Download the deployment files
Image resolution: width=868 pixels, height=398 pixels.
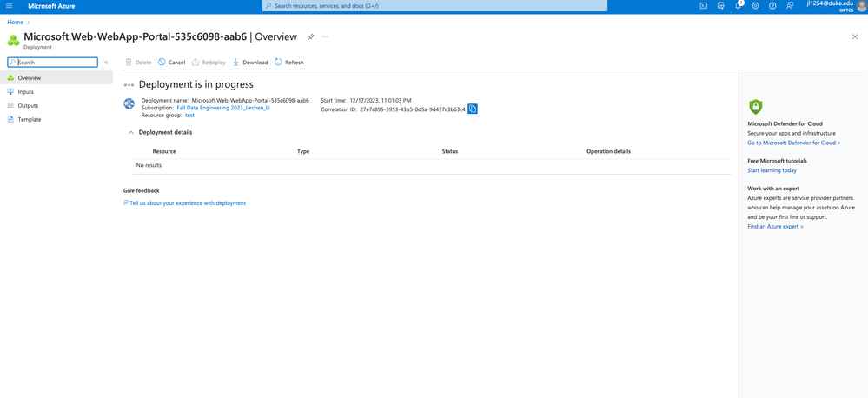tap(250, 63)
